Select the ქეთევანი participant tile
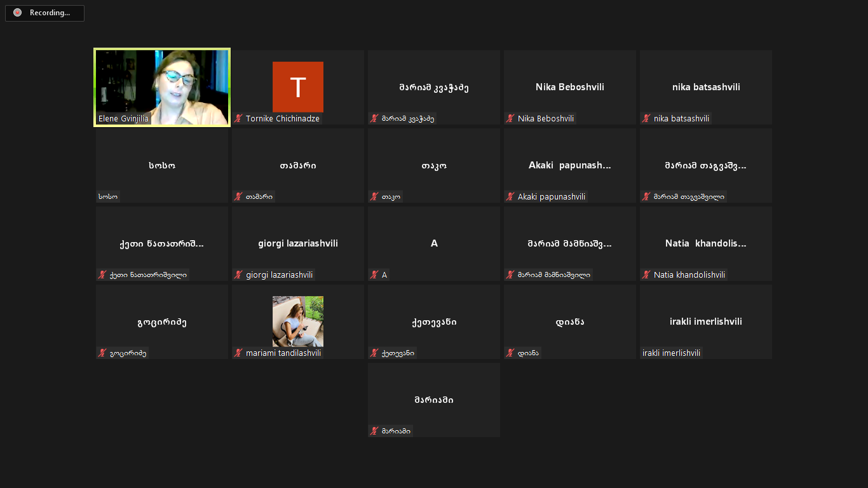 (433, 322)
